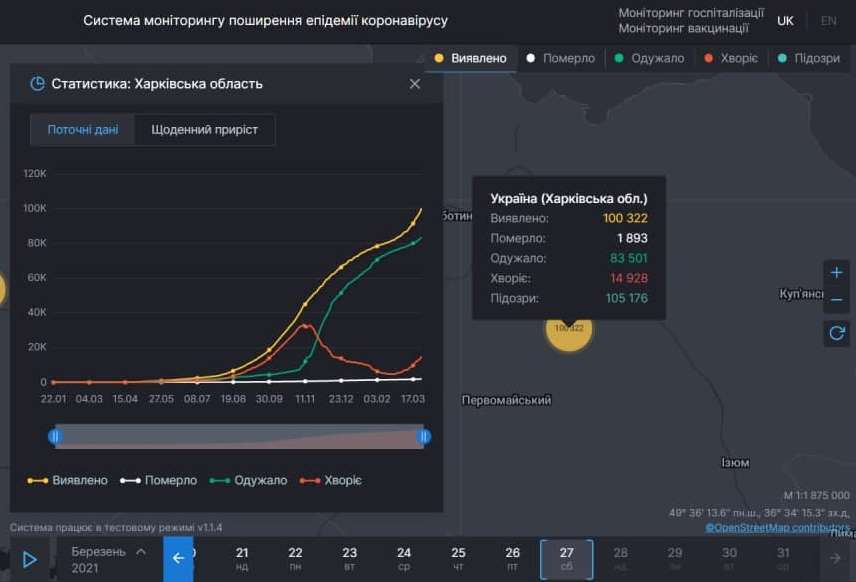This screenshot has width=856, height=582.
Task: Click the refresh map icon
Action: pos(836,333)
